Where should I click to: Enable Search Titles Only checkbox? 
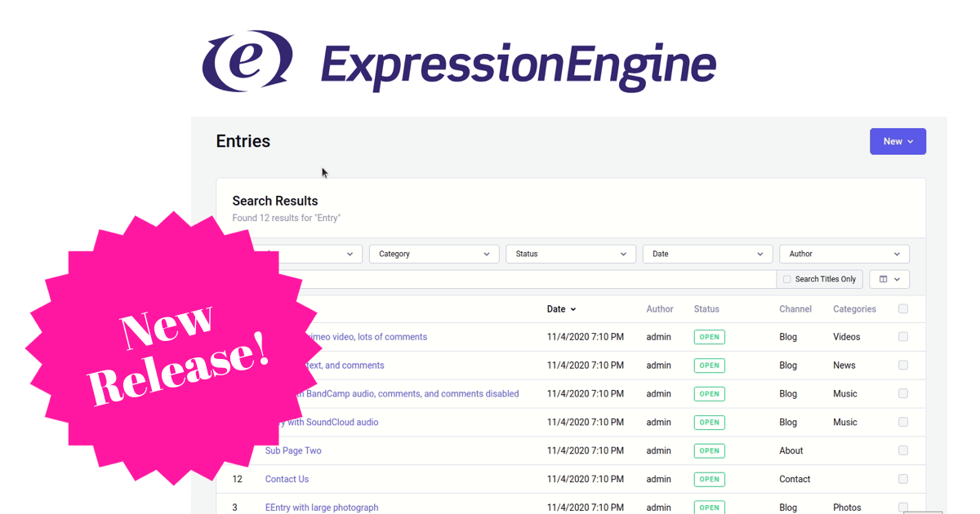[x=787, y=279]
